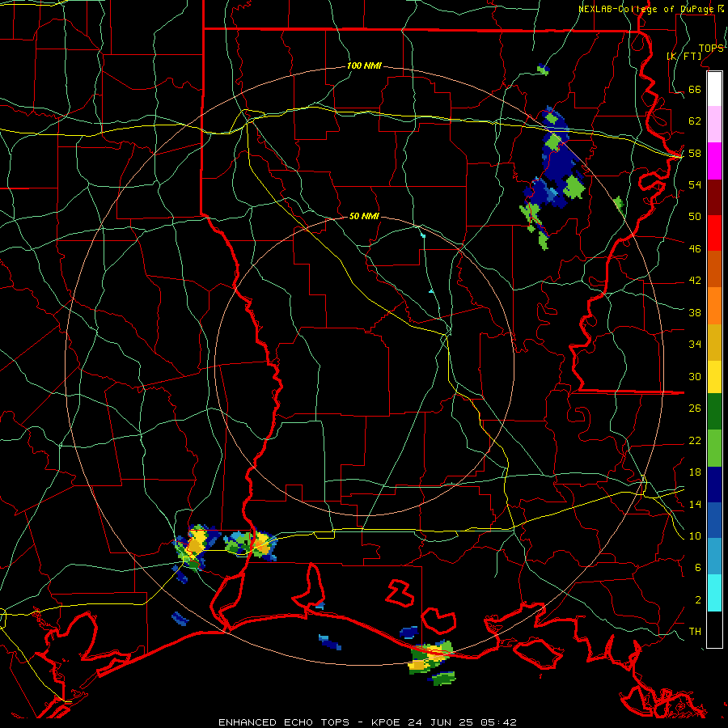Click the 10 legend value
The width and height of the screenshot is (728, 728).
pyautogui.click(x=695, y=536)
